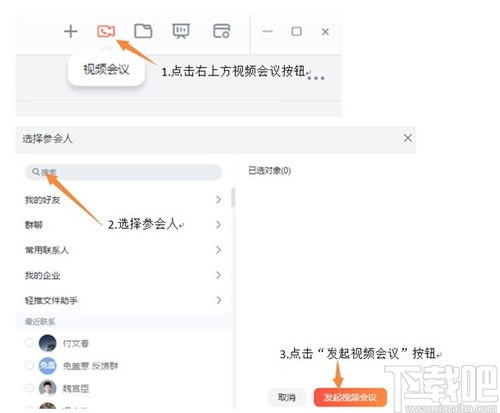Open the folder icon in the toolbar
This screenshot has height=413, width=500.
(143, 31)
